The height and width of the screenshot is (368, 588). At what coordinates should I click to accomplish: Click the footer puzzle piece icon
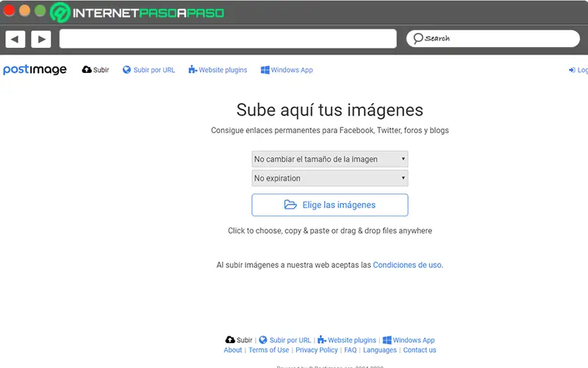tap(322, 340)
